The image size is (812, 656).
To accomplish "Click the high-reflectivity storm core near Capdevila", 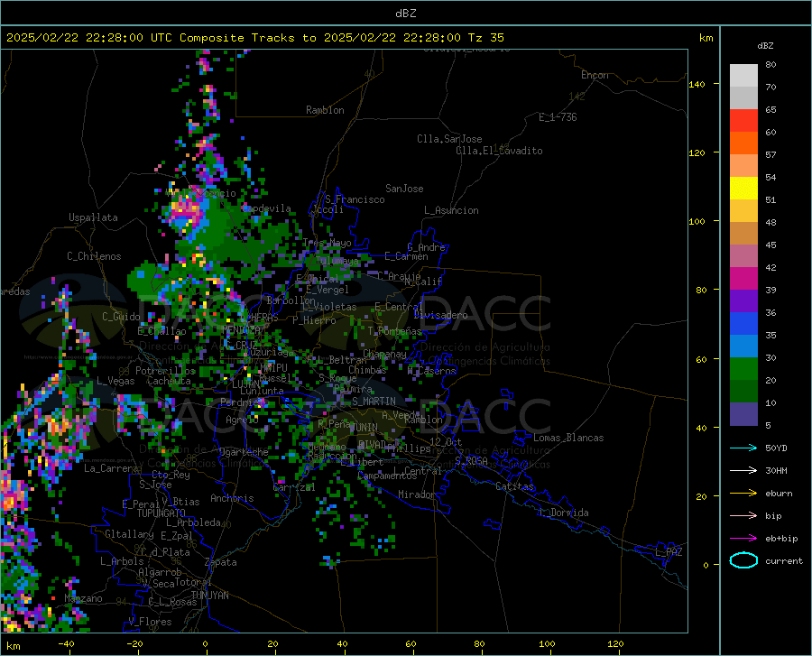I will (x=185, y=210).
